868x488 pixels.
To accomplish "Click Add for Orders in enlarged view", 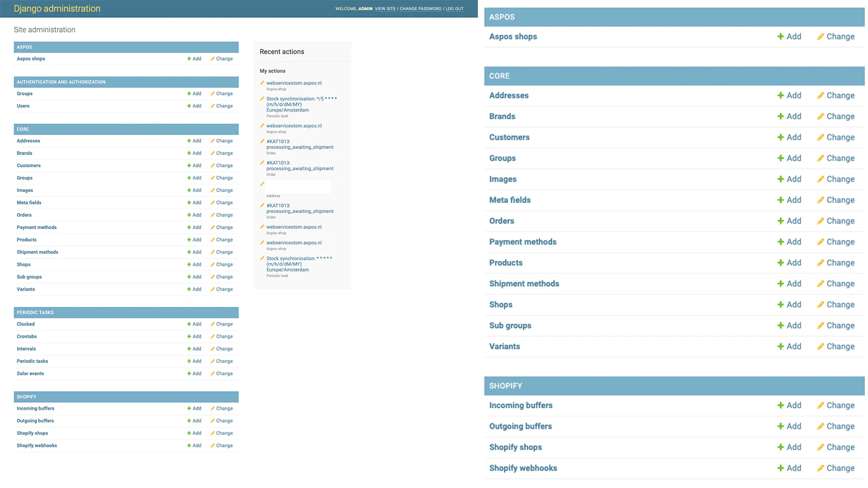I will [794, 221].
